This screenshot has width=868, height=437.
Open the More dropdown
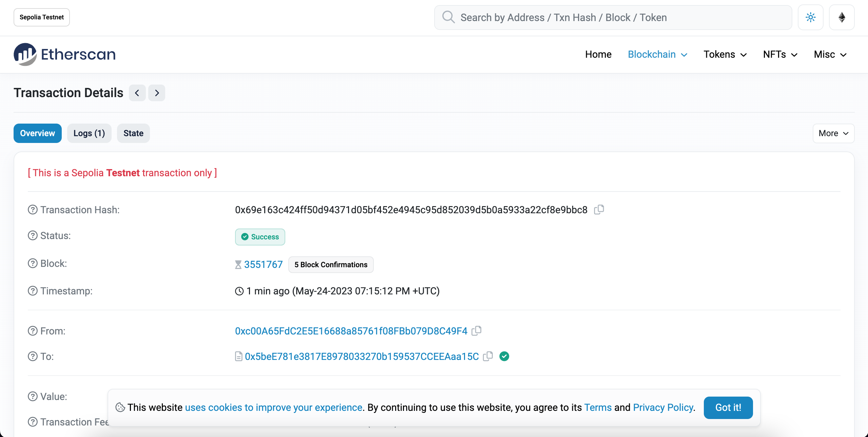(x=833, y=133)
